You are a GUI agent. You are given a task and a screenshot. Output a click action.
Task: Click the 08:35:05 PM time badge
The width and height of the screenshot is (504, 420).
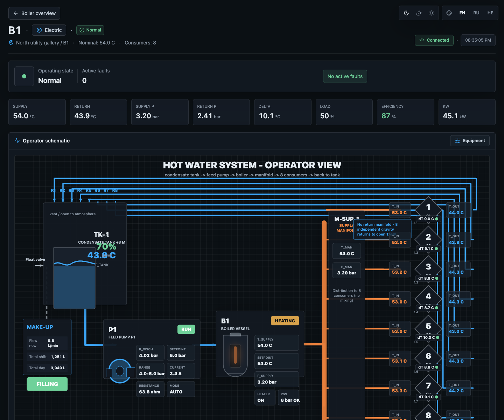pyautogui.click(x=478, y=40)
